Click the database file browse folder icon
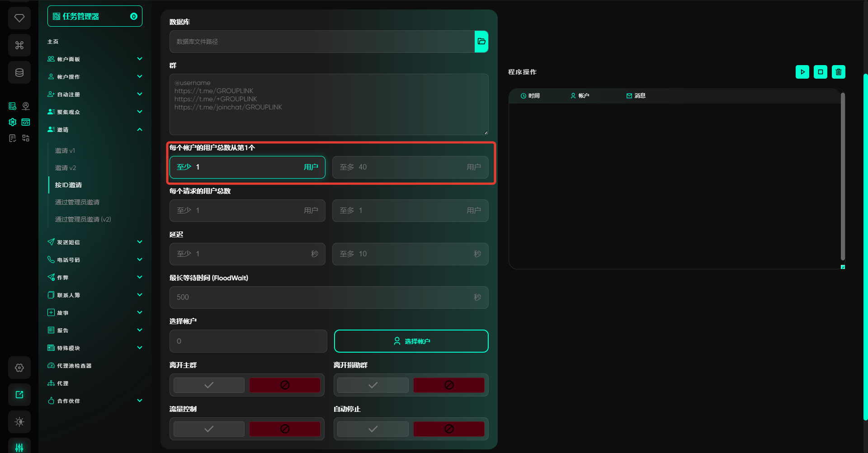 pos(481,42)
